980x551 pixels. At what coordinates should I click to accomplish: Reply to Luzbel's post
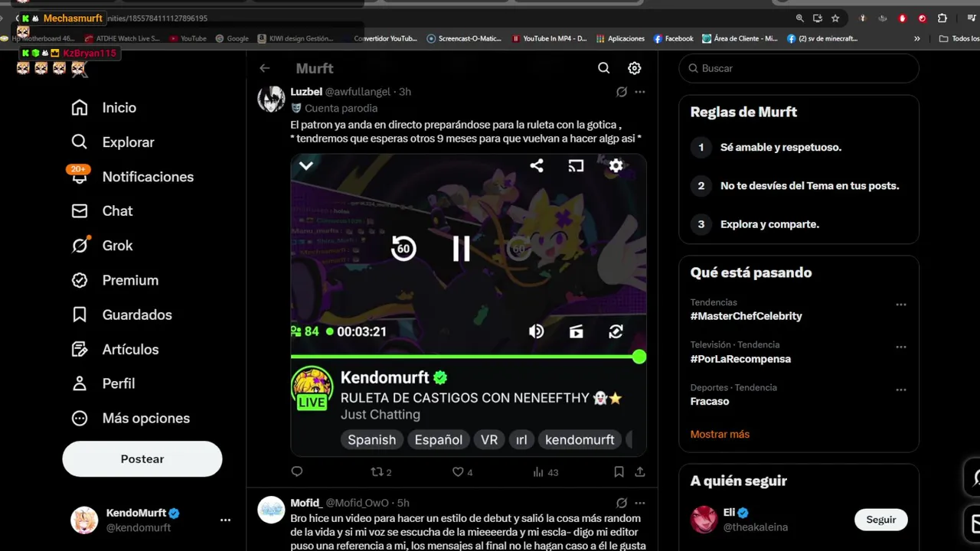click(297, 472)
